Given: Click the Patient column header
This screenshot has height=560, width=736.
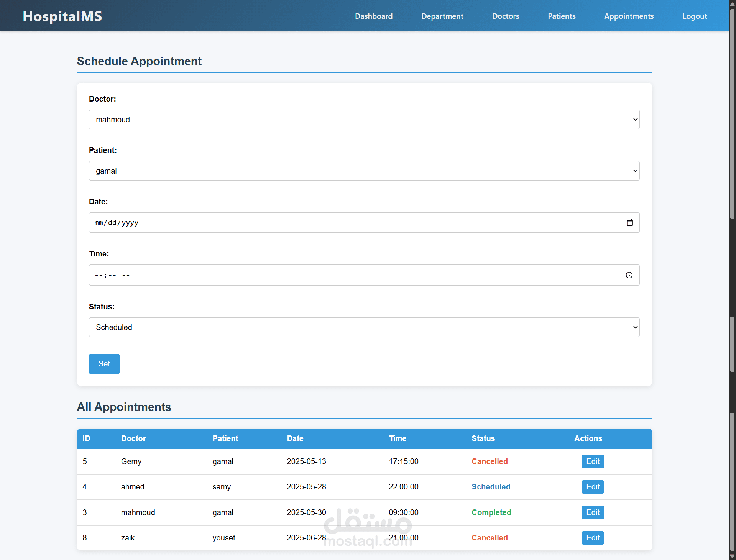Looking at the screenshot, I should click(225, 438).
